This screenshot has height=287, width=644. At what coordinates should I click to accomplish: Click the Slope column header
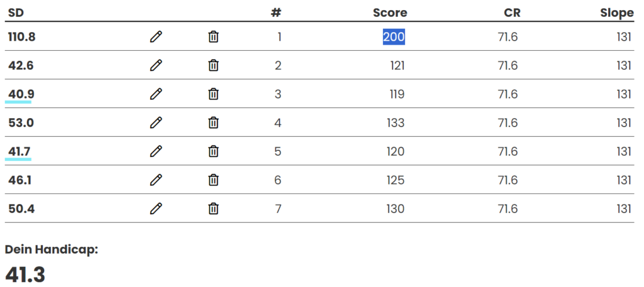617,13
